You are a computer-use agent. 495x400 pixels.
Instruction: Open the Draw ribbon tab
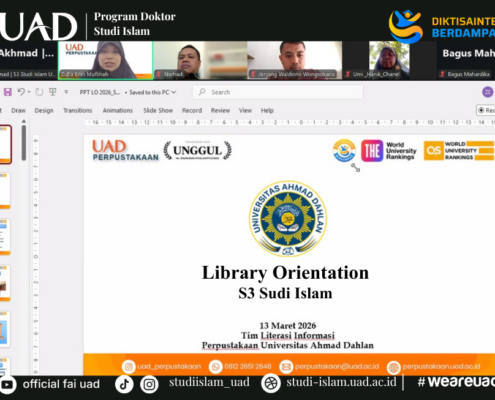(18, 110)
